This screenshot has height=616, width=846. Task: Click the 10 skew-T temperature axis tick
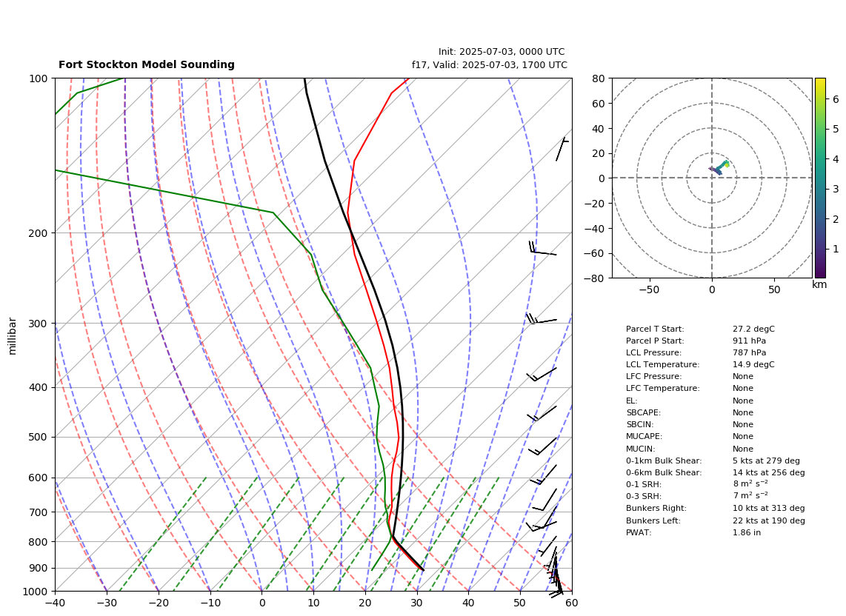(x=313, y=603)
